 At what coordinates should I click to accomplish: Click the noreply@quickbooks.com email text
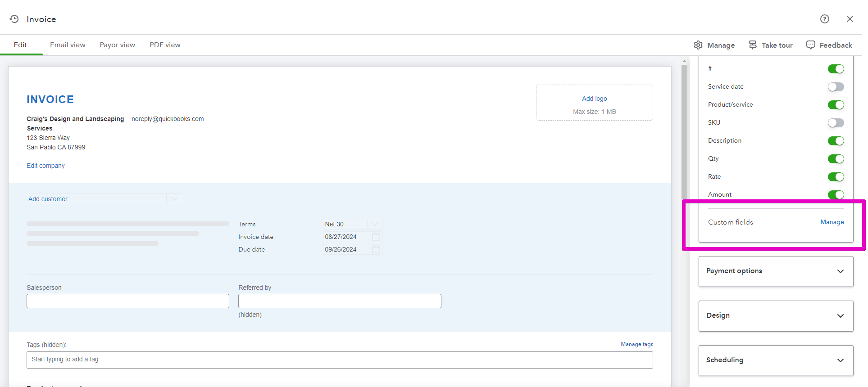168,119
